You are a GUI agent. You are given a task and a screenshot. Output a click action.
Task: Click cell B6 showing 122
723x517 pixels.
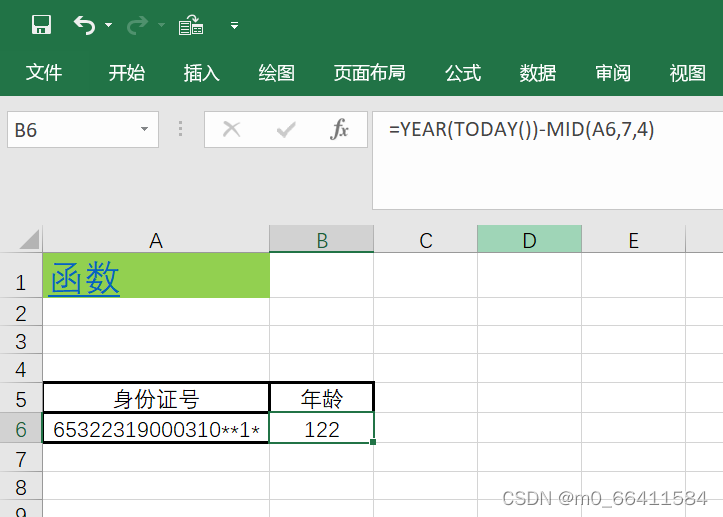tap(322, 428)
